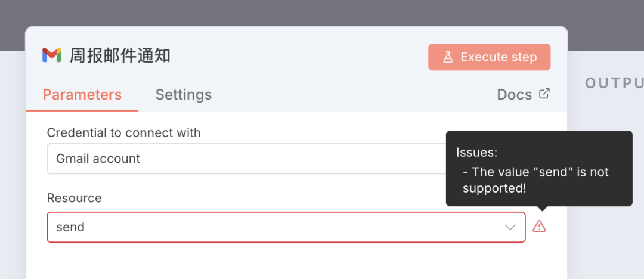The width and height of the screenshot is (644, 279).
Task: Expand the Resource dropdown chevron arrow
Action: 510,227
